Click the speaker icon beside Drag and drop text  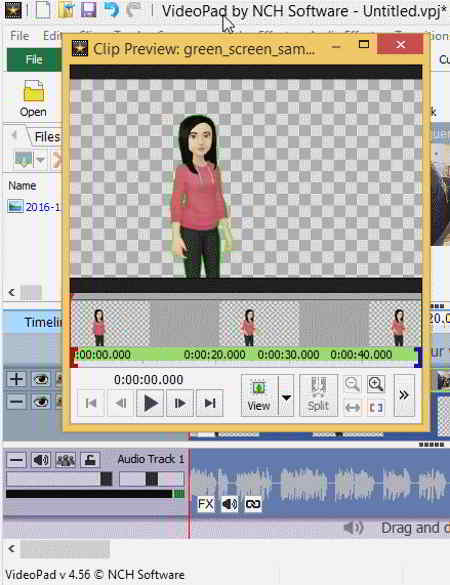[x=353, y=528]
